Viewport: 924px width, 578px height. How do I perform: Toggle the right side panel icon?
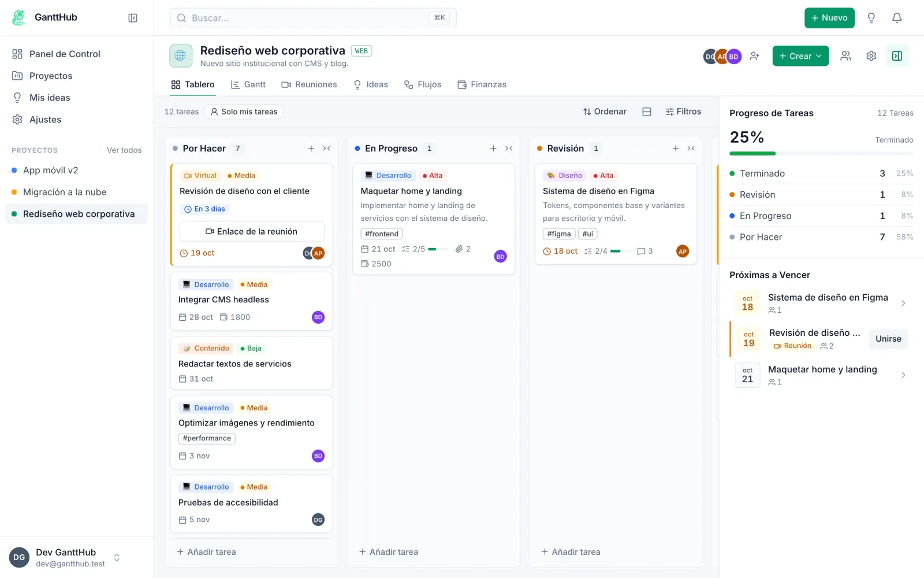coord(897,56)
